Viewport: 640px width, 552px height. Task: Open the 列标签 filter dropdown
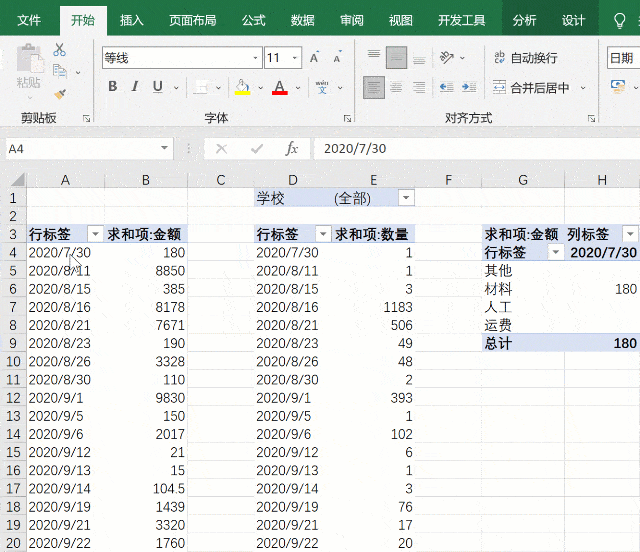pos(630,234)
